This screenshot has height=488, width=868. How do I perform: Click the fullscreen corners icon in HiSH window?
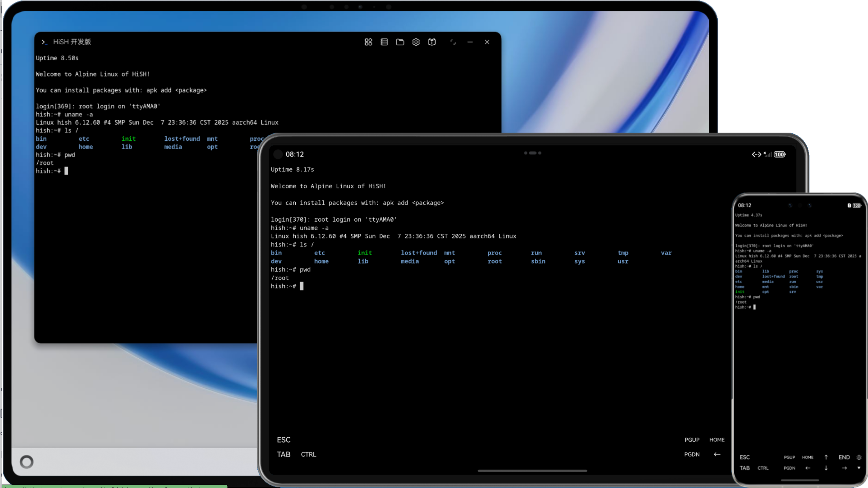(x=453, y=42)
